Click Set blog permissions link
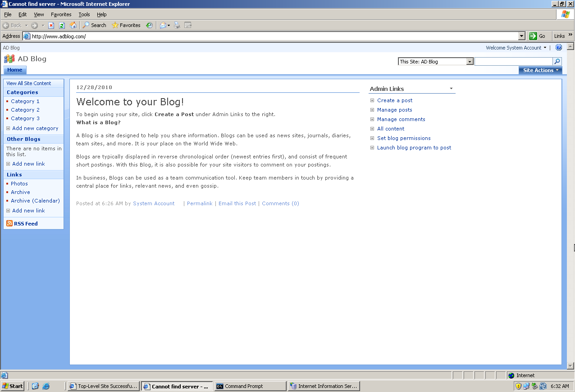The width and height of the screenshot is (575, 392). [404, 138]
